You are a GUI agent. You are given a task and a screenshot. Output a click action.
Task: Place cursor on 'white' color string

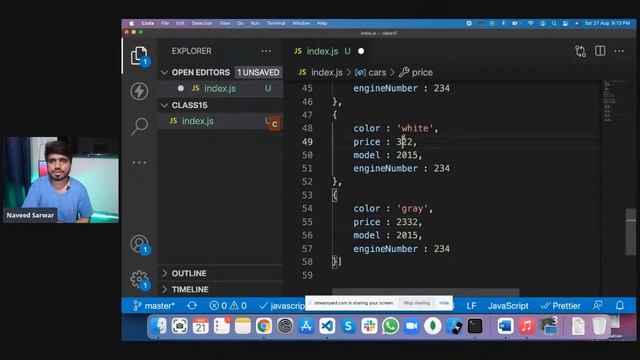click(415, 128)
